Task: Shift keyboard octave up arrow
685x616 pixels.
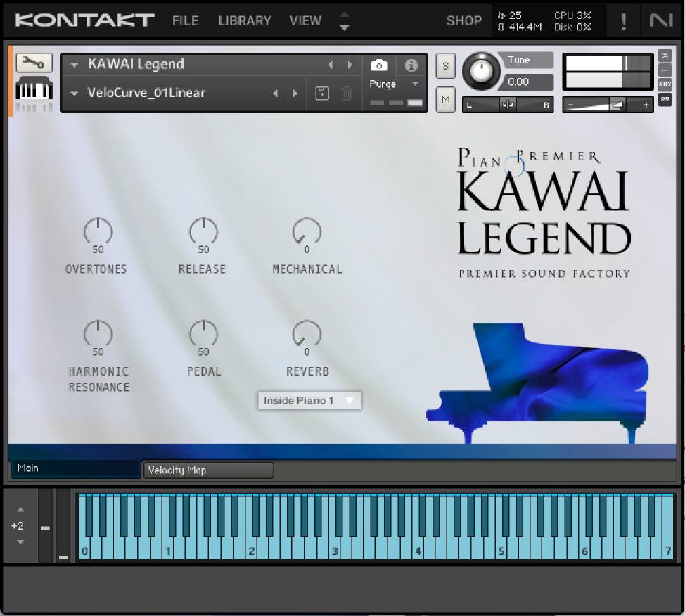Action: [x=20, y=509]
